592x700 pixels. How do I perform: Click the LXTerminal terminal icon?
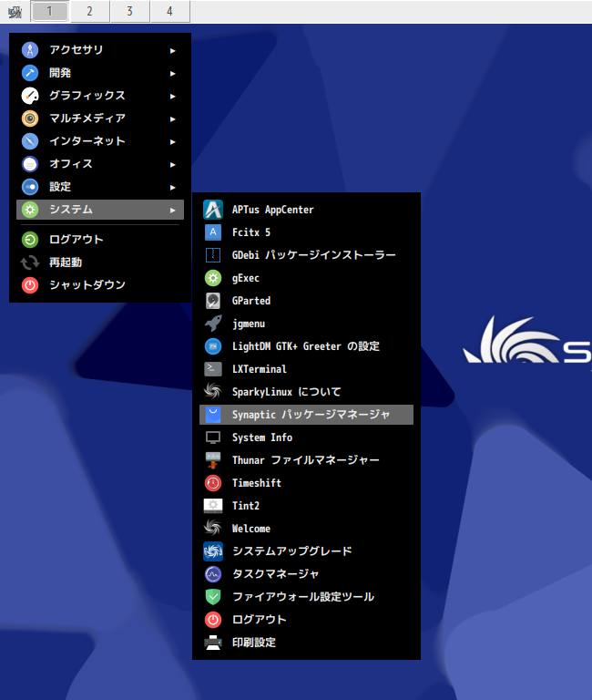213,369
